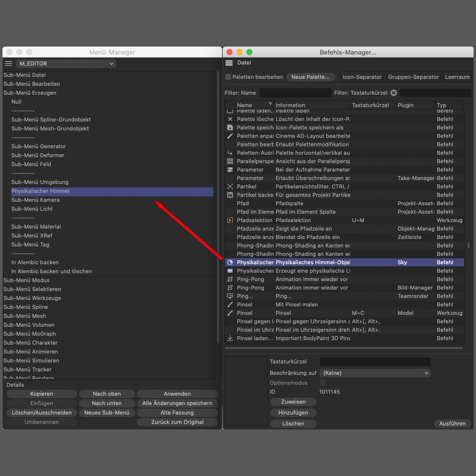Click the Zuweisen button
This screenshot has width=476, height=476.
(293, 402)
